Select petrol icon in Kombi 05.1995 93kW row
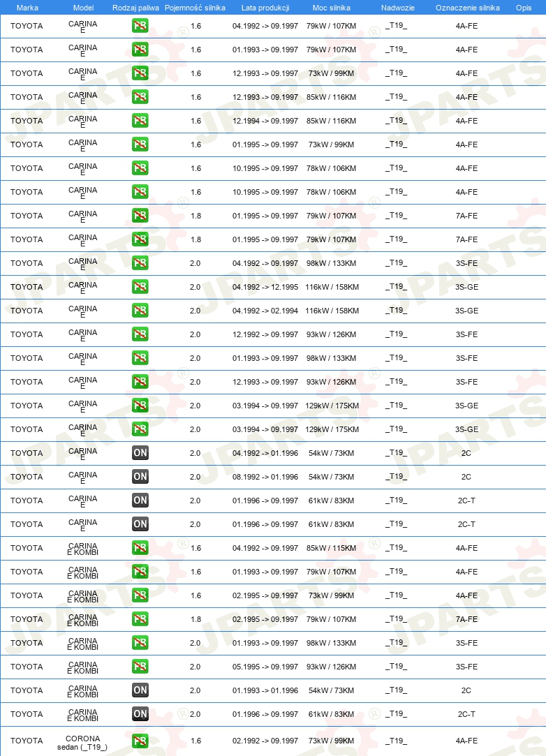 tap(140, 667)
